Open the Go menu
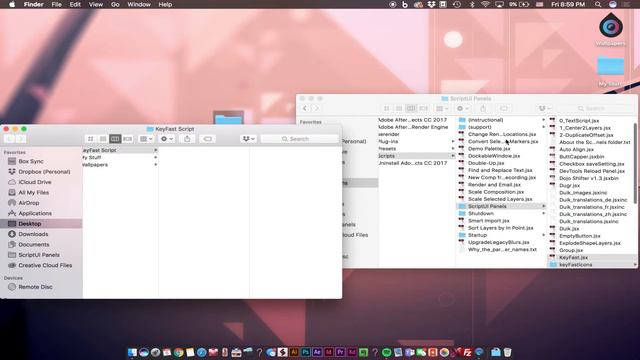 (115, 4)
